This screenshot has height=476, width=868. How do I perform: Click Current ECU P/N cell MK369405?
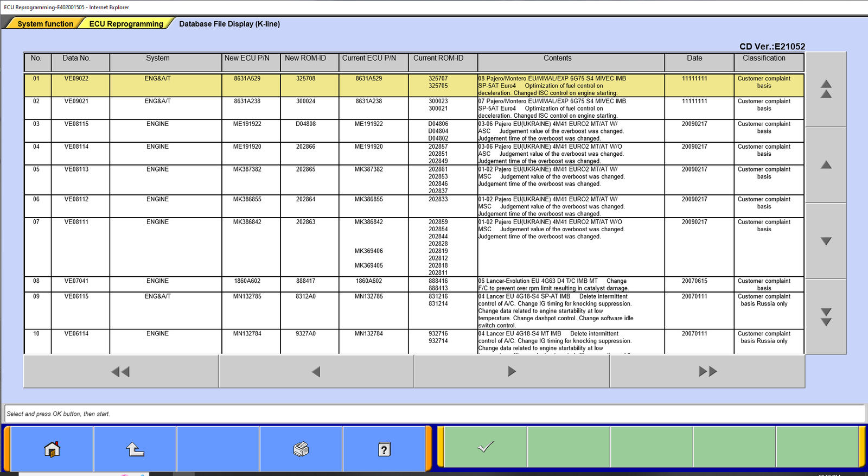369,266
